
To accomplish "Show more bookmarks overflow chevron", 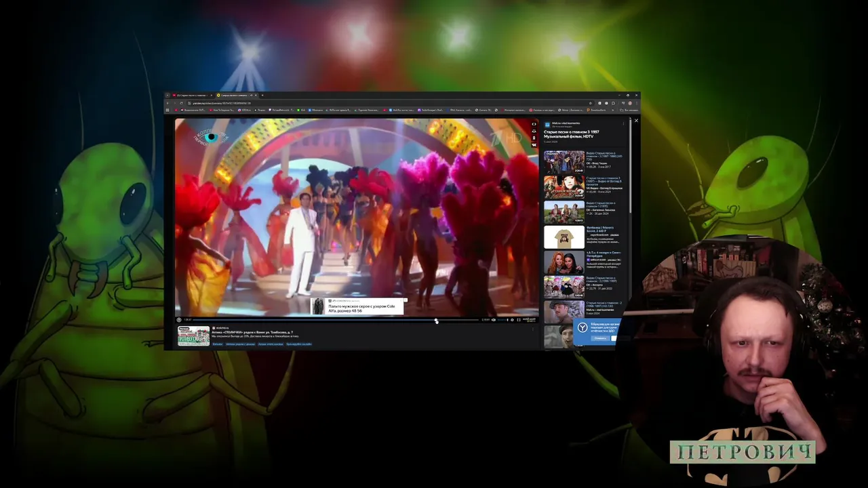I will pos(613,110).
